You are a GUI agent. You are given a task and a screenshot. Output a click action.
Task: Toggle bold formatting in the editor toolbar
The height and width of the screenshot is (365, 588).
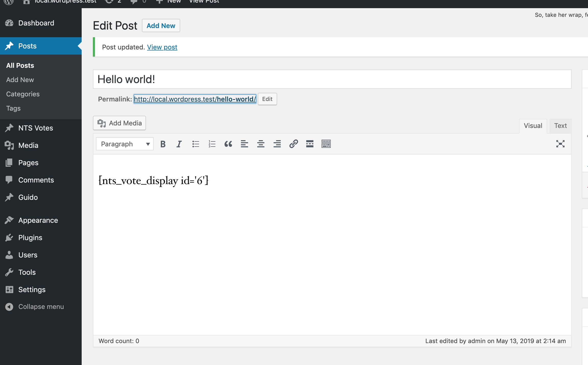(x=163, y=144)
